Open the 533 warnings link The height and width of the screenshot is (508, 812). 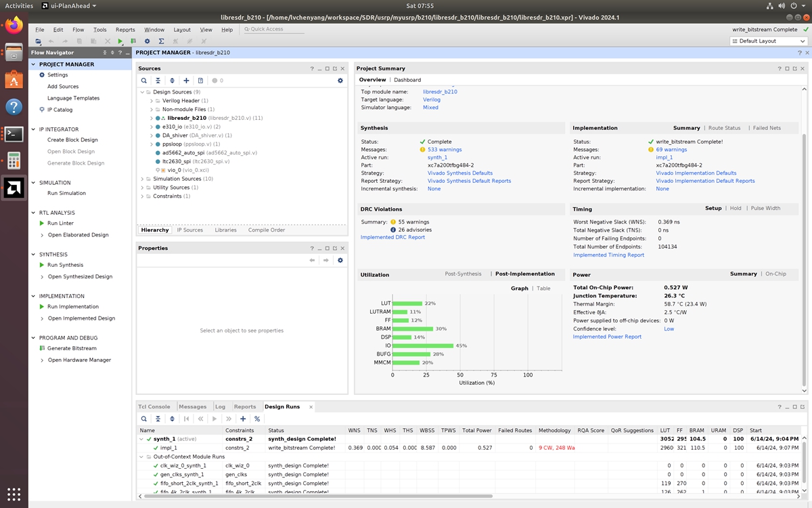444,150
